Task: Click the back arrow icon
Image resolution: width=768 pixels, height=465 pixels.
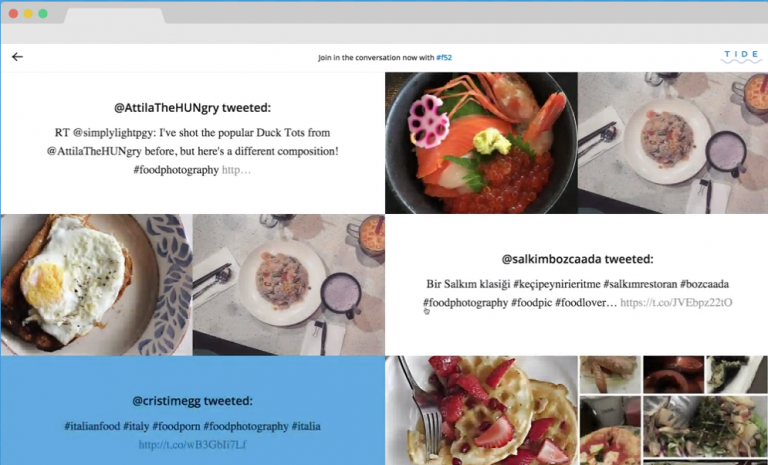Action: pos(17,57)
